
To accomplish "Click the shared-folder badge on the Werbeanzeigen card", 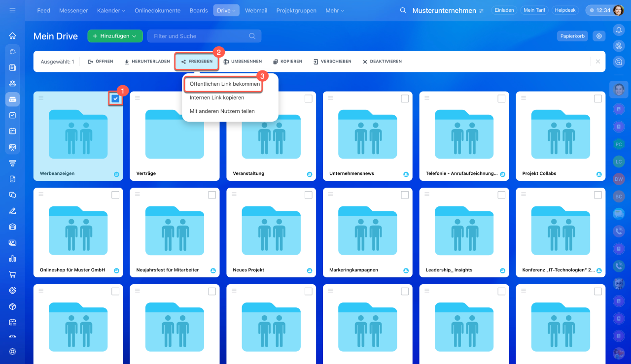I will tap(117, 174).
